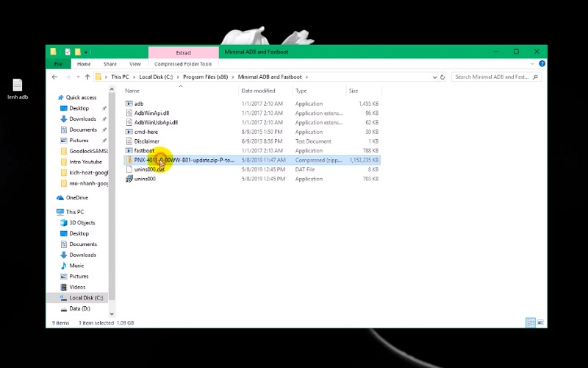
Task: Open the GoodlockSAMSU folder in sidebar
Action: click(x=88, y=151)
